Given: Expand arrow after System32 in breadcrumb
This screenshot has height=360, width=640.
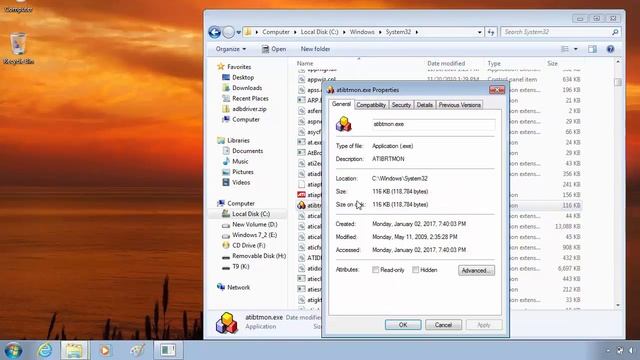Looking at the screenshot, I should pyautogui.click(x=416, y=32).
